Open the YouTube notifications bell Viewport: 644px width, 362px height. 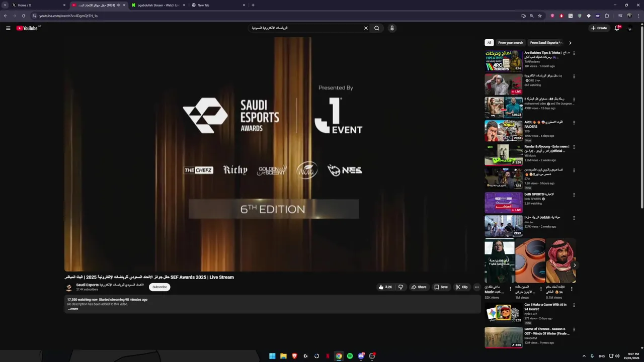(x=617, y=28)
